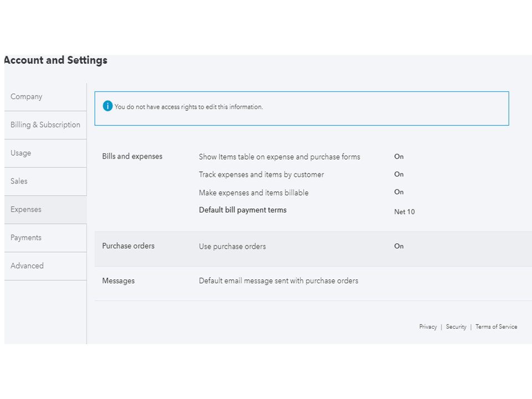Viewport: 532px width, 399px height.
Task: Go to the Usage tab
Action: tap(21, 153)
